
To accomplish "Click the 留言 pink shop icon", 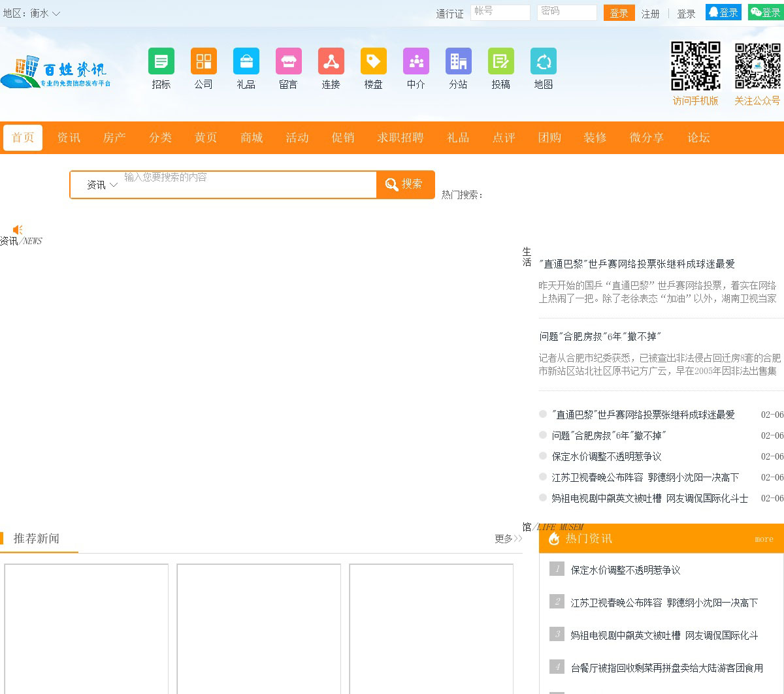I will point(288,61).
